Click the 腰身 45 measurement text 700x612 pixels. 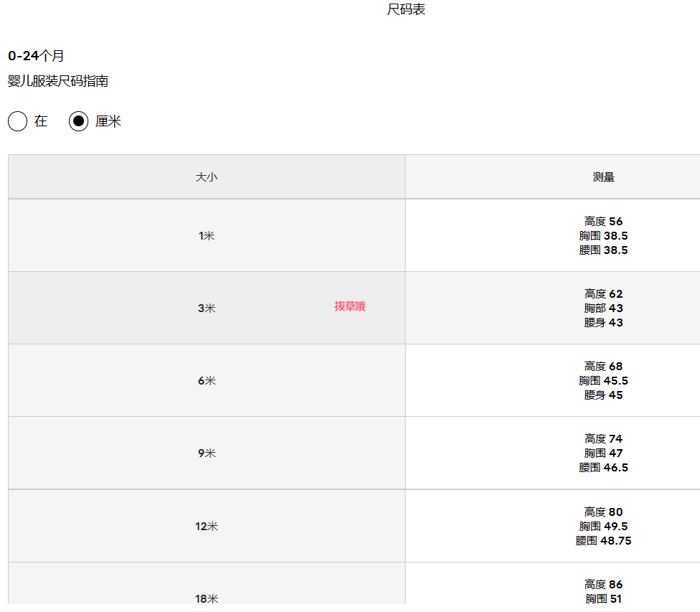pyautogui.click(x=603, y=395)
